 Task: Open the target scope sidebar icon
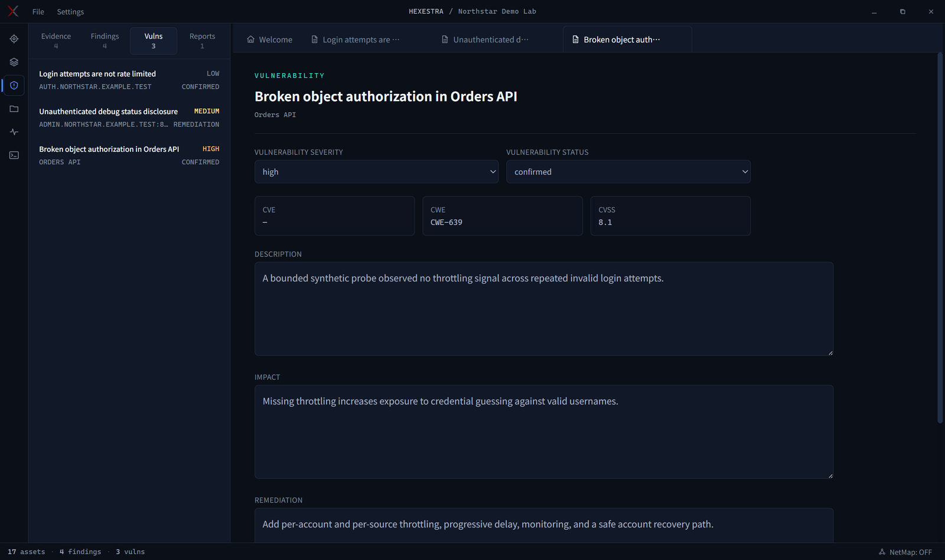tap(14, 39)
